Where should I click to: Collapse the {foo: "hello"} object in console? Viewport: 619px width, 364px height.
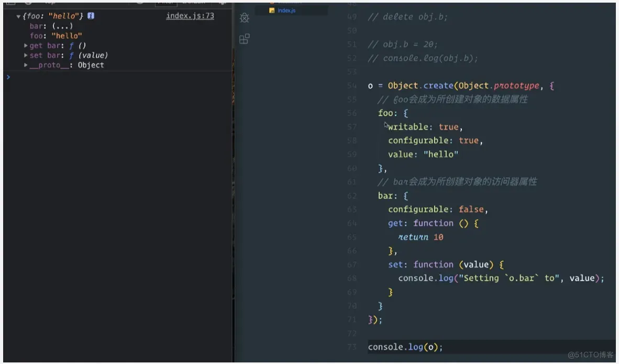18,17
